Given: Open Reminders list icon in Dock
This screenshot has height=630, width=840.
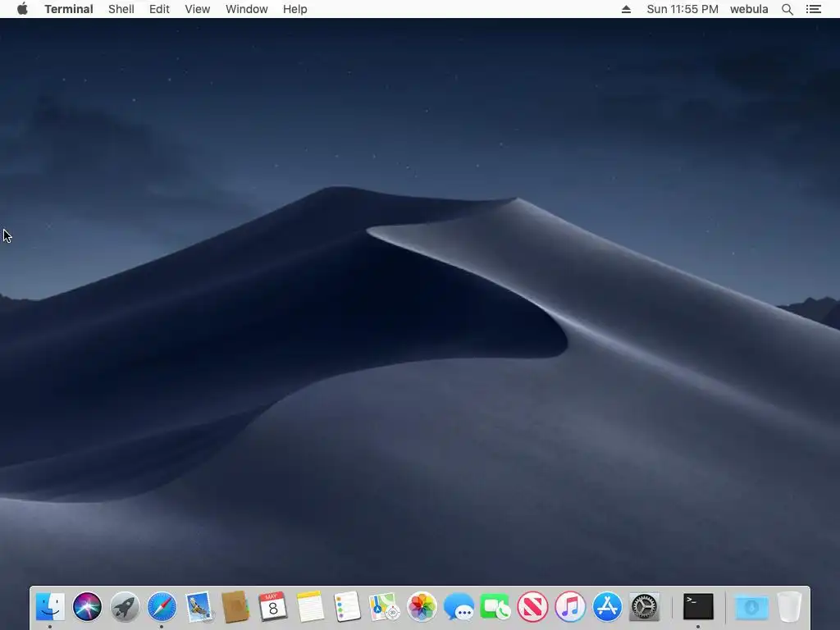Looking at the screenshot, I should pyautogui.click(x=347, y=607).
